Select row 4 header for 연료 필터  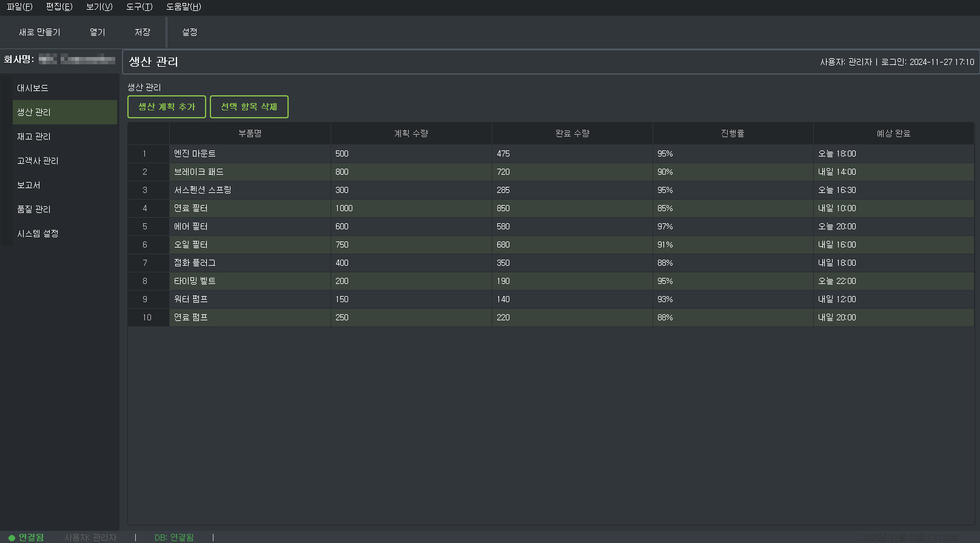[x=145, y=208]
